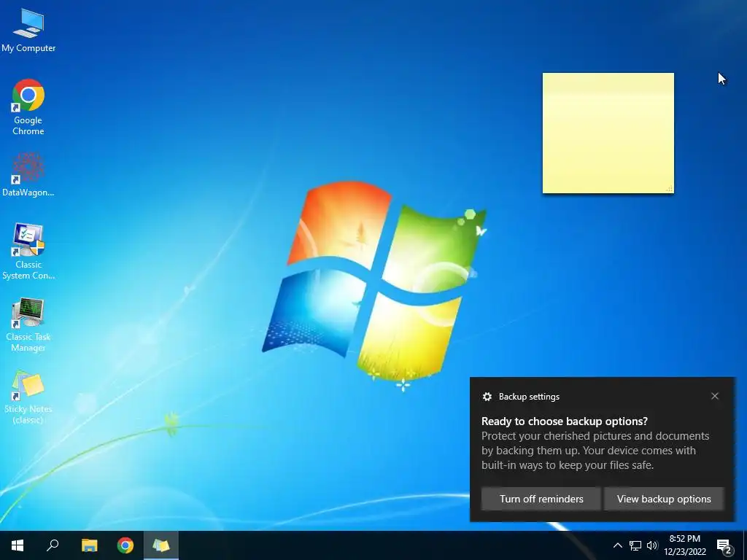Click the Show Desktop sliver on taskbar edge
The width and height of the screenshot is (747, 560).
pyautogui.click(x=745, y=545)
